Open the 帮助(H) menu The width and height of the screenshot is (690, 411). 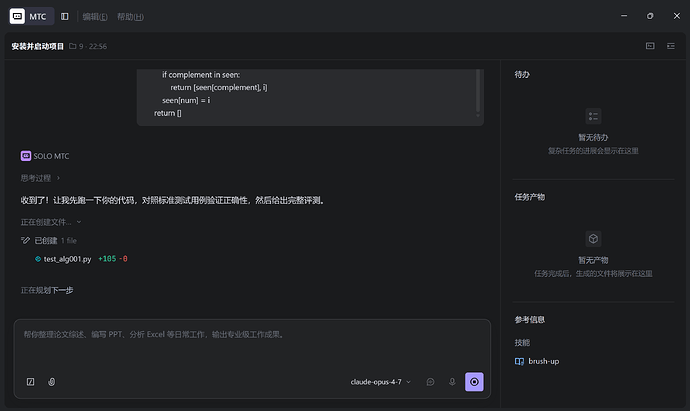tap(130, 17)
